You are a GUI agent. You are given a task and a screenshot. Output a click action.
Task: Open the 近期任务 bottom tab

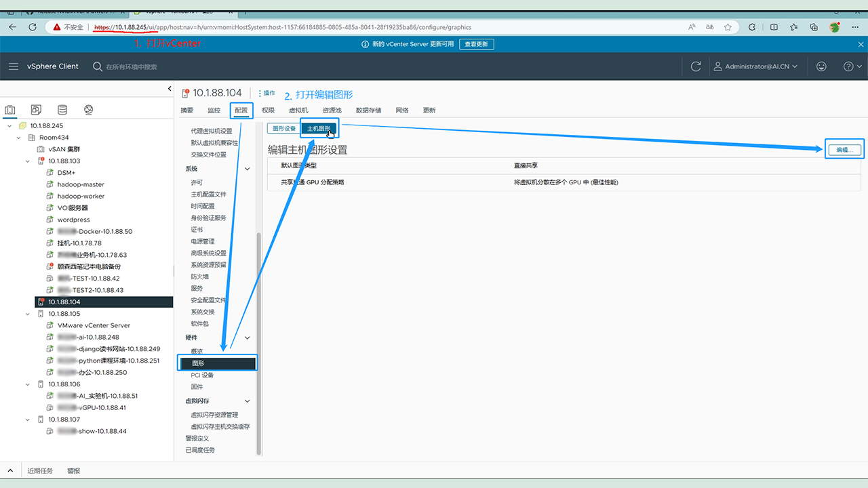point(40,470)
